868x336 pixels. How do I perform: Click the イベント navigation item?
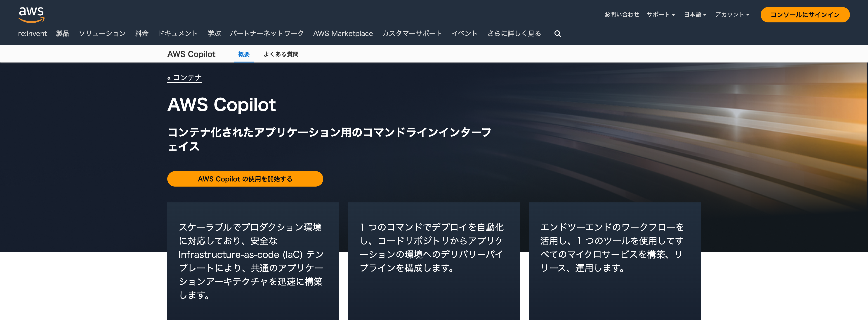(x=465, y=34)
